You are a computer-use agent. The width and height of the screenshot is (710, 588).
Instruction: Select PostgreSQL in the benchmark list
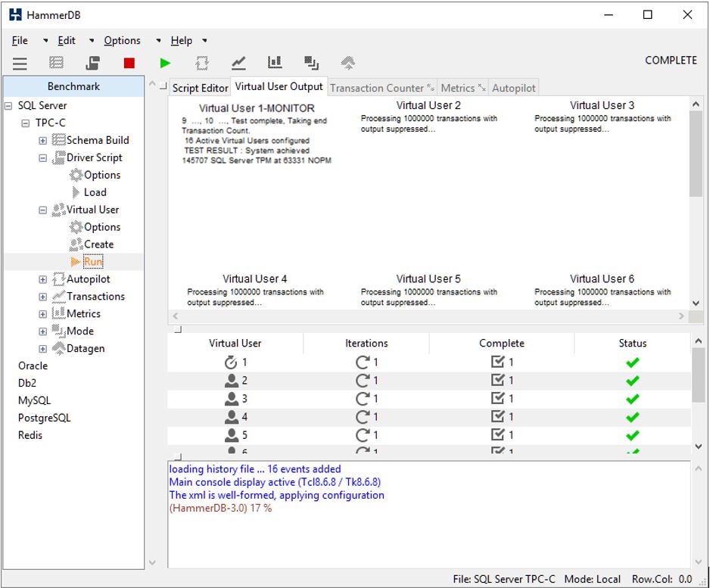coord(44,418)
